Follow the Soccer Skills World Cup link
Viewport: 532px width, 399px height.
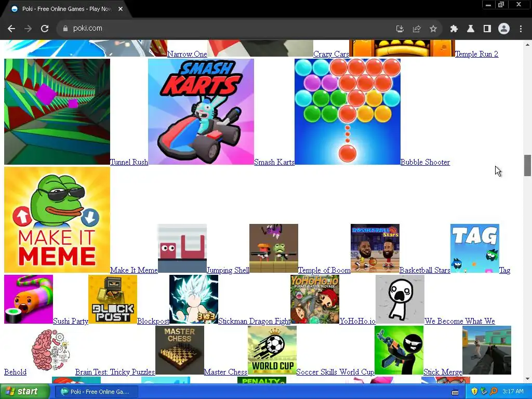(335, 372)
